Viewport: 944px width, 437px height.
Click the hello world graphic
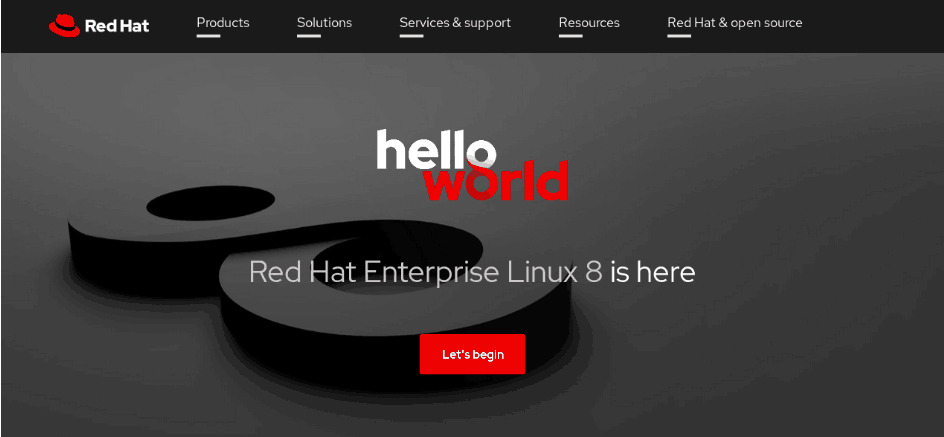tap(473, 165)
